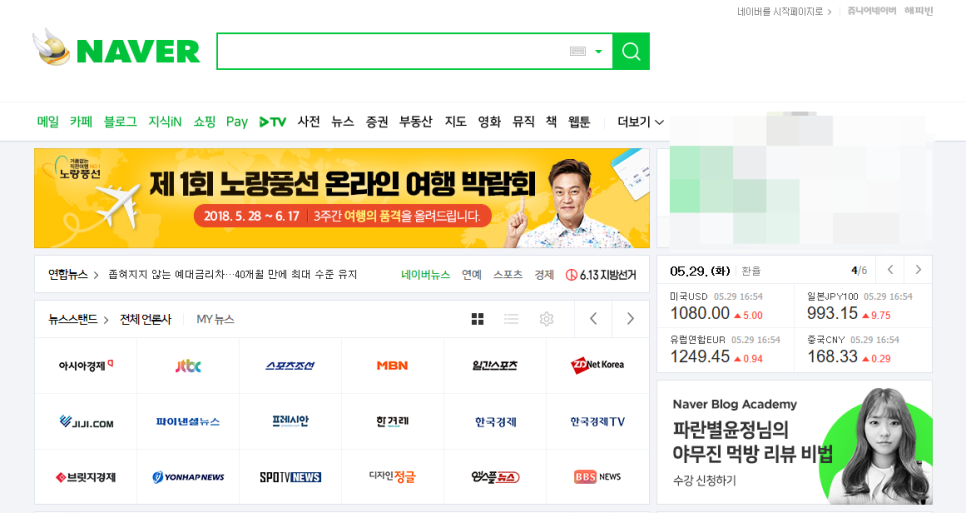Open 영화 movie menu item
The height and width of the screenshot is (513, 966).
[489, 122]
